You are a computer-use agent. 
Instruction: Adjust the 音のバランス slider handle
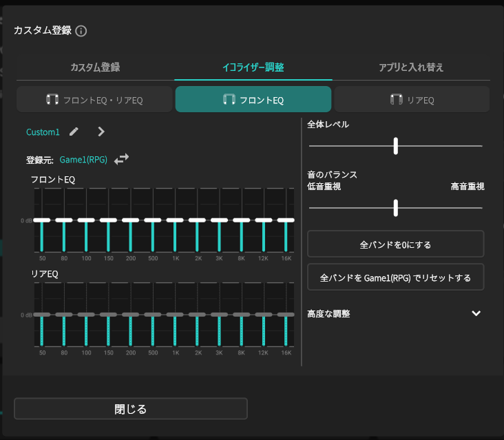[x=396, y=208]
